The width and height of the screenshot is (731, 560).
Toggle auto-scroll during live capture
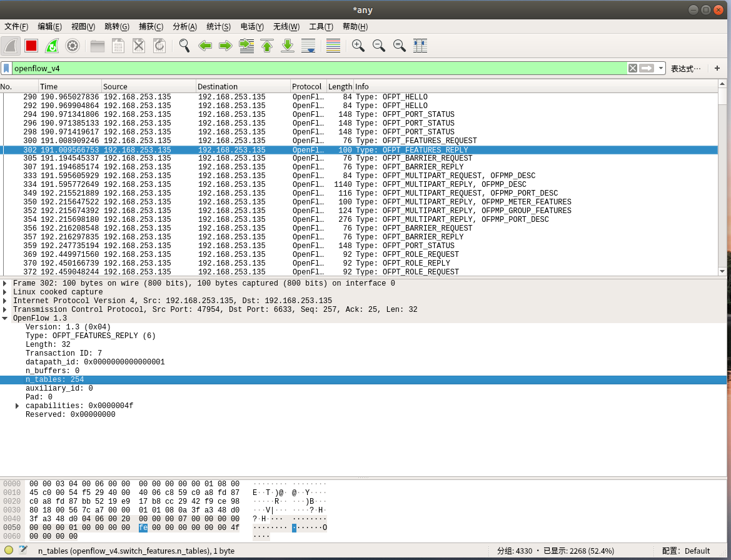point(308,46)
